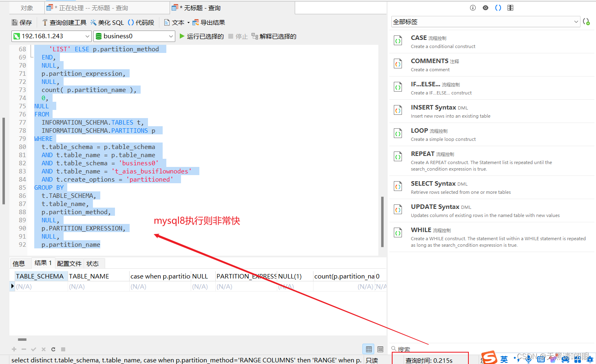Open the 信息 result tab

(x=19, y=263)
